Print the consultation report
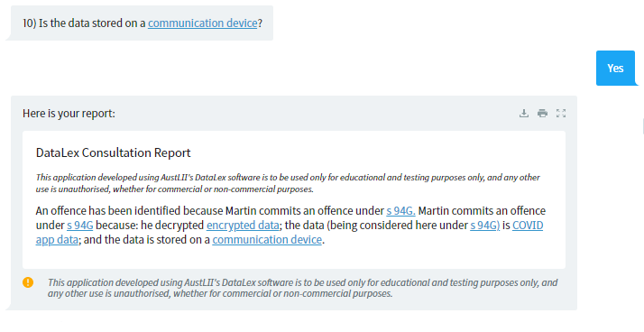This screenshot has height=332, width=644. point(543,113)
